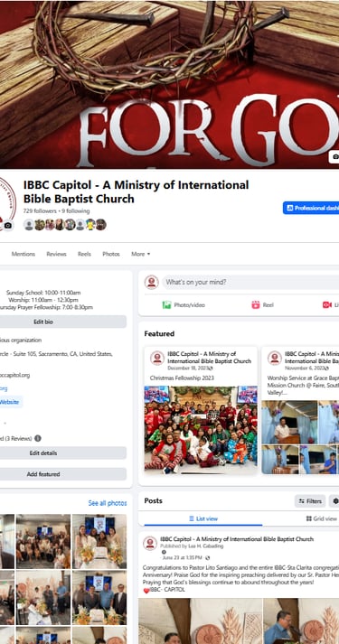This screenshot has height=644, width=339.
Task: Click the cover photo camera icon
Action: tap(334, 156)
